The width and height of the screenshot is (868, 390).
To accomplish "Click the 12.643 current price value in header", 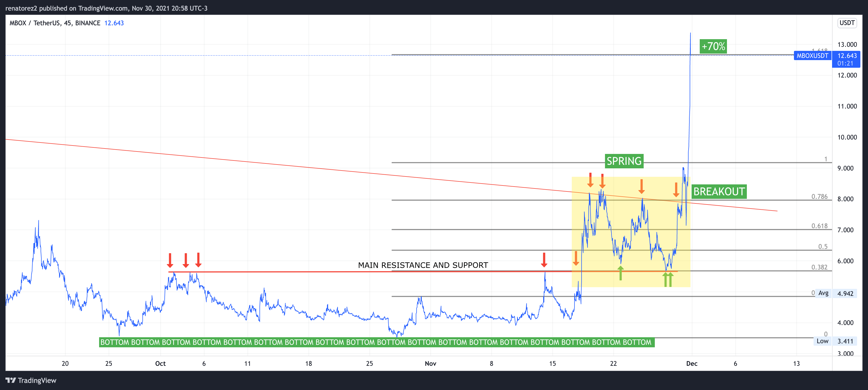I will tap(114, 23).
